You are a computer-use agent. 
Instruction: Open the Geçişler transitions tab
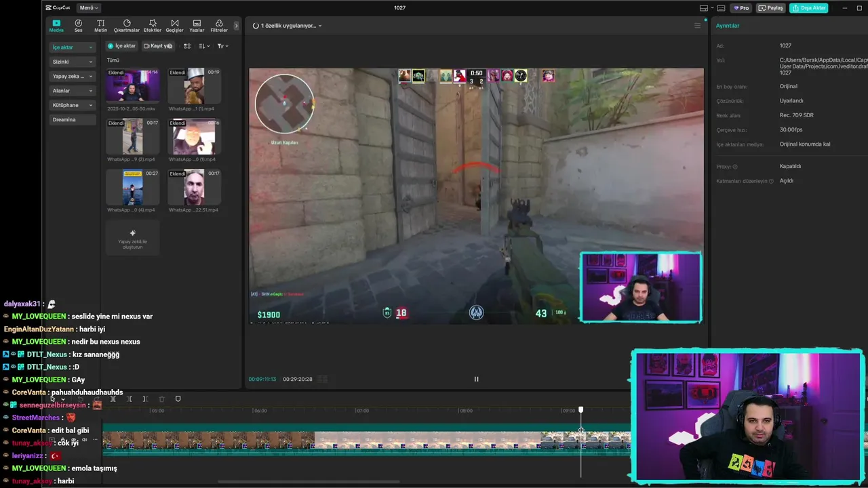pyautogui.click(x=175, y=26)
